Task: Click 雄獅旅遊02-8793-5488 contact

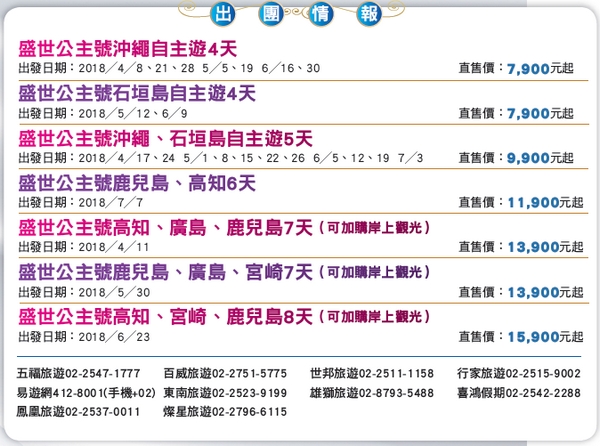Action: (372, 393)
